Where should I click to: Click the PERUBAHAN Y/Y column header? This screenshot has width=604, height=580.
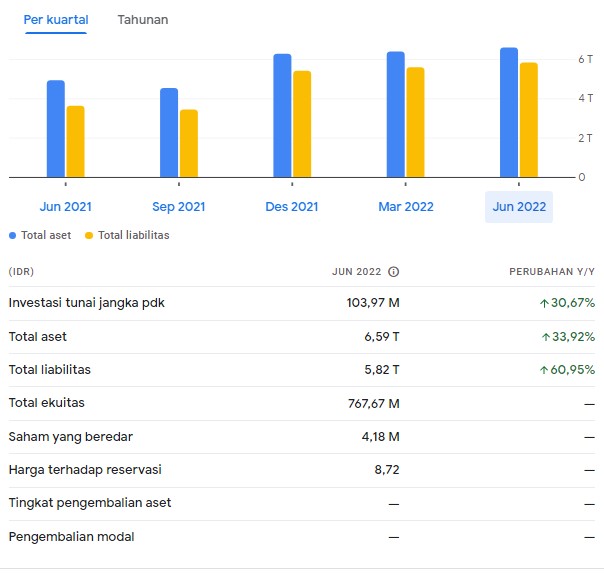pyautogui.click(x=552, y=272)
